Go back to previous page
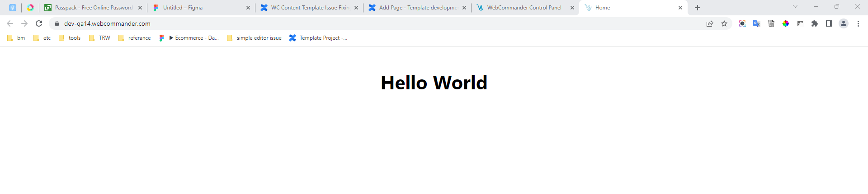 point(10,23)
